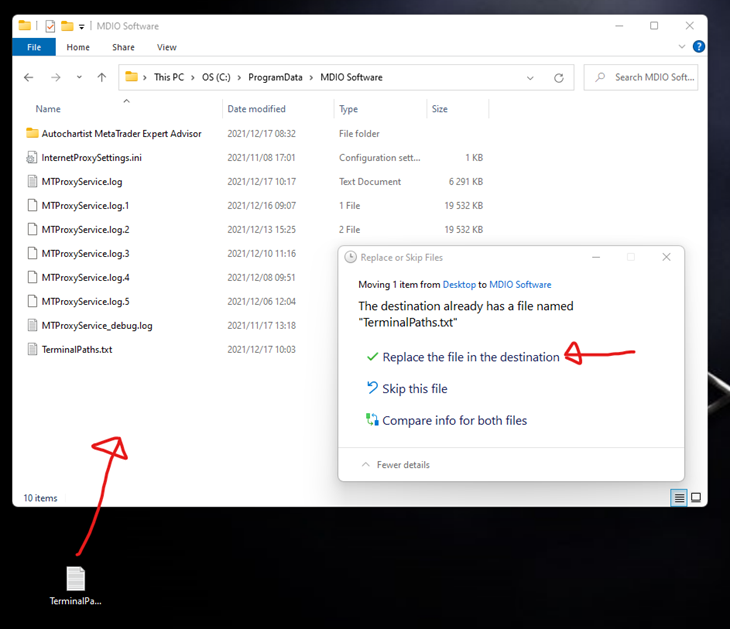Select TerminalPaths.txt in the file list
Image resolution: width=730 pixels, height=629 pixels.
(77, 350)
